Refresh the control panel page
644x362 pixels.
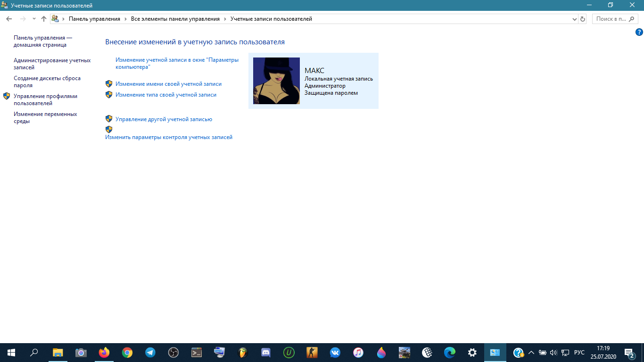pos(583,19)
